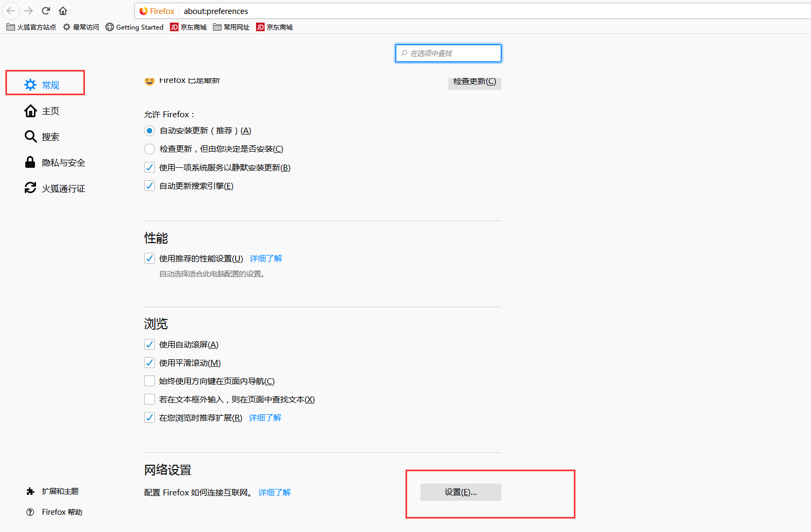Click 详细了解 in the 网络设置 section

tap(274, 493)
